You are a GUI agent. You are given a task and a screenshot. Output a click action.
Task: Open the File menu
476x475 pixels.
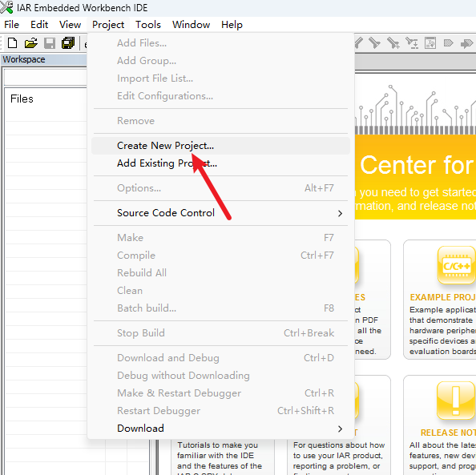pyautogui.click(x=11, y=25)
